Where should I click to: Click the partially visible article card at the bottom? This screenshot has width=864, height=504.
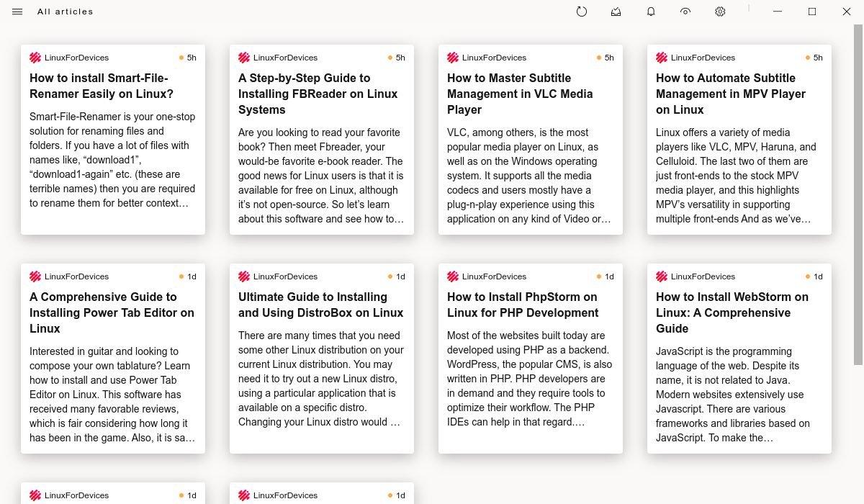tap(112, 495)
